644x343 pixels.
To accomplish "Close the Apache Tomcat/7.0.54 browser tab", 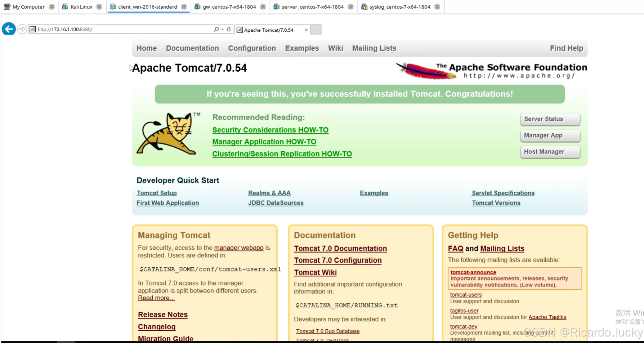I will click(x=306, y=30).
